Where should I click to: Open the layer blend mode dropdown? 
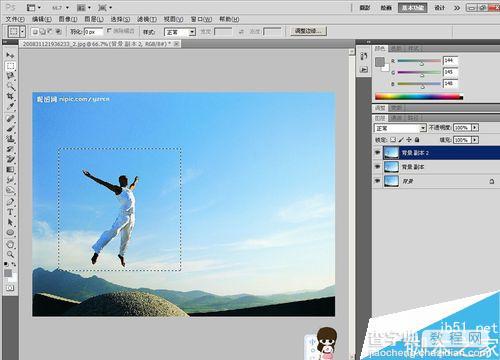400,128
